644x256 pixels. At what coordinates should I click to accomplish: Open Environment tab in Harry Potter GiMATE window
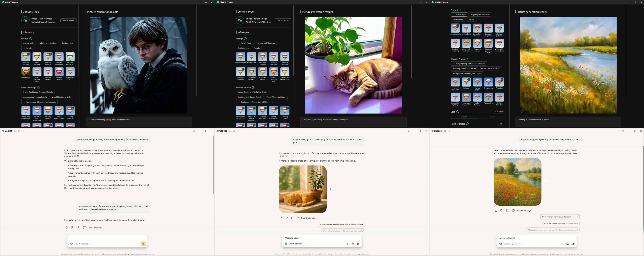(67, 43)
